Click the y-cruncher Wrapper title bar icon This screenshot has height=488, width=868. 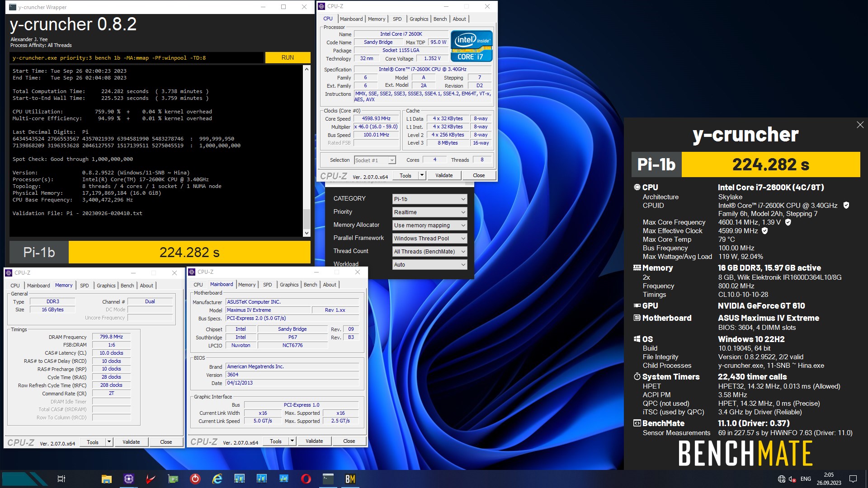tap(13, 7)
